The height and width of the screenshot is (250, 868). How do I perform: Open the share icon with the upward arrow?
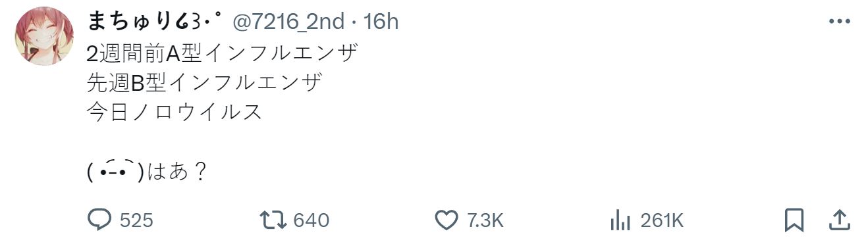[838, 220]
